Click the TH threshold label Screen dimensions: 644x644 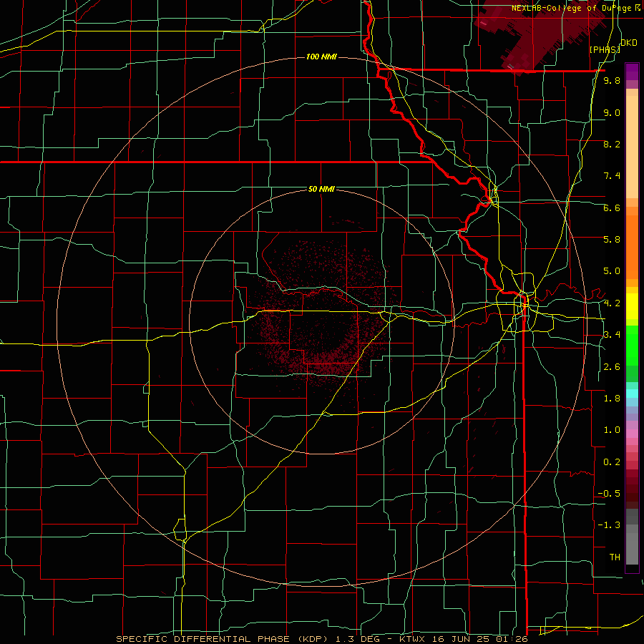(615, 557)
